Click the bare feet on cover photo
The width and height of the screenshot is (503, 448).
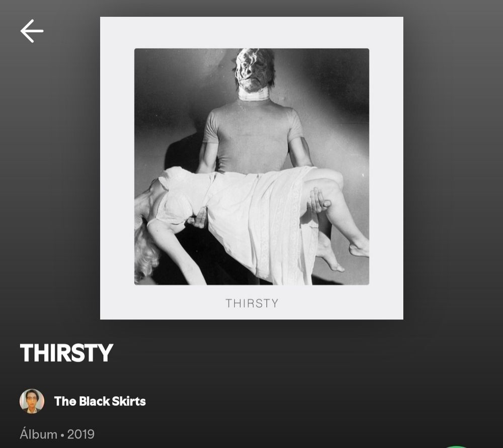pos(343,253)
